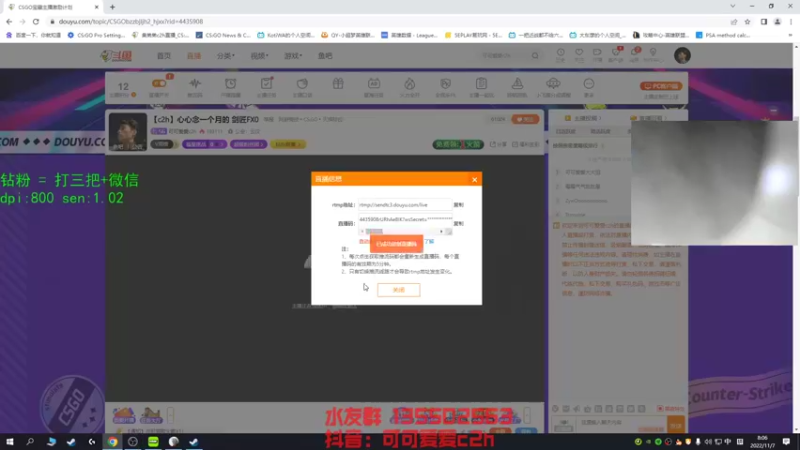
Task: Click the blue 了解 link in dialog
Action: coord(429,241)
